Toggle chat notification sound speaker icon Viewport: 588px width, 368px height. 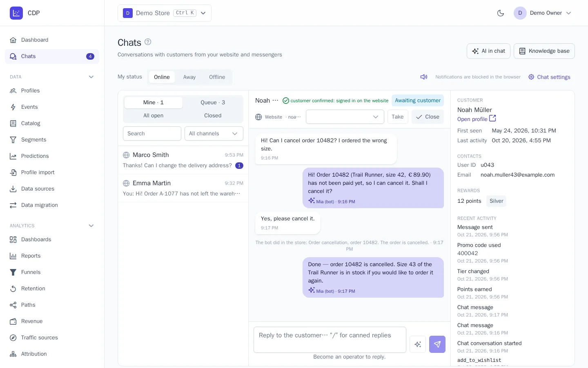[424, 77]
